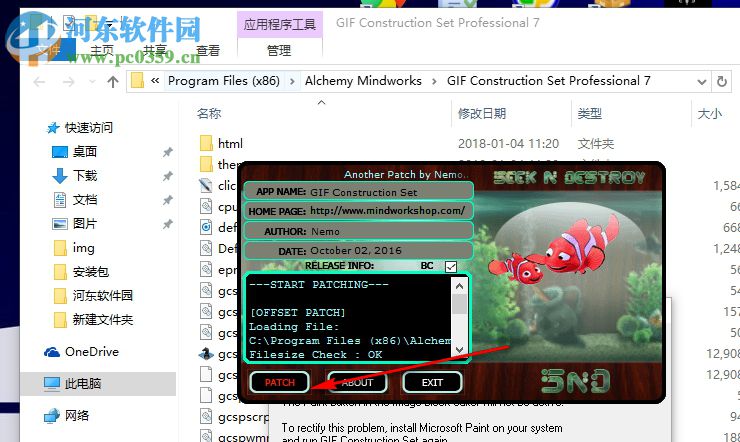Open 下载 folder in sidebar
Viewport: 740px width, 442px height.
coord(84,175)
